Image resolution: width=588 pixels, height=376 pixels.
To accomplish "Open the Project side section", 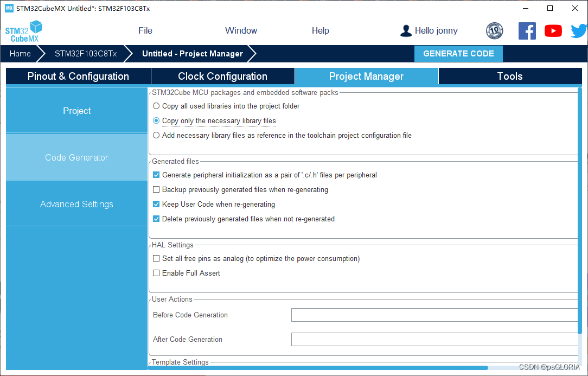I will coord(77,111).
